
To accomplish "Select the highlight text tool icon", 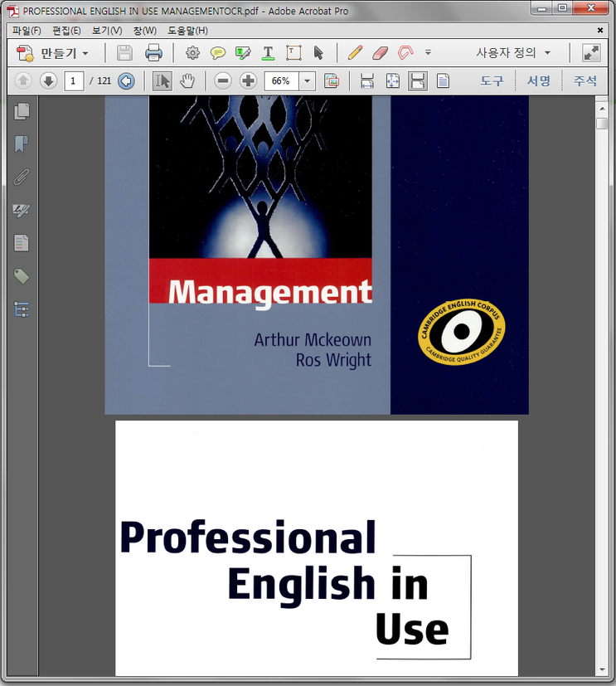I will [x=243, y=53].
